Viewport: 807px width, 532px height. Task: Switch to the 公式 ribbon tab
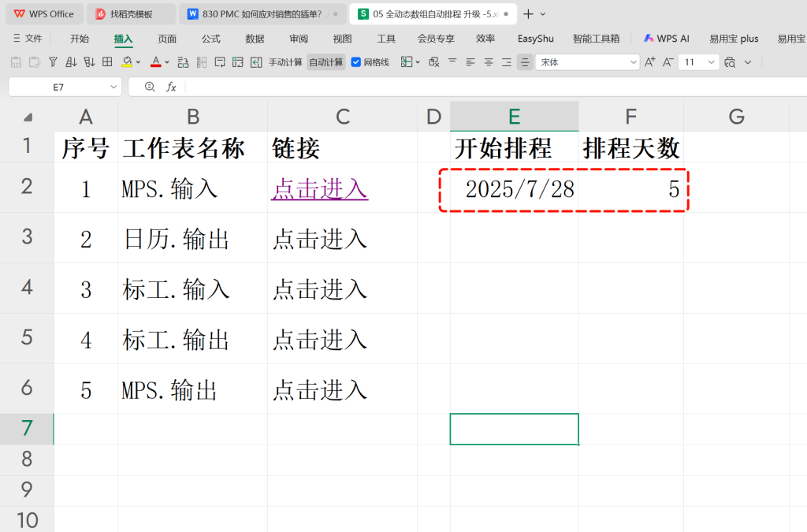pyautogui.click(x=211, y=39)
